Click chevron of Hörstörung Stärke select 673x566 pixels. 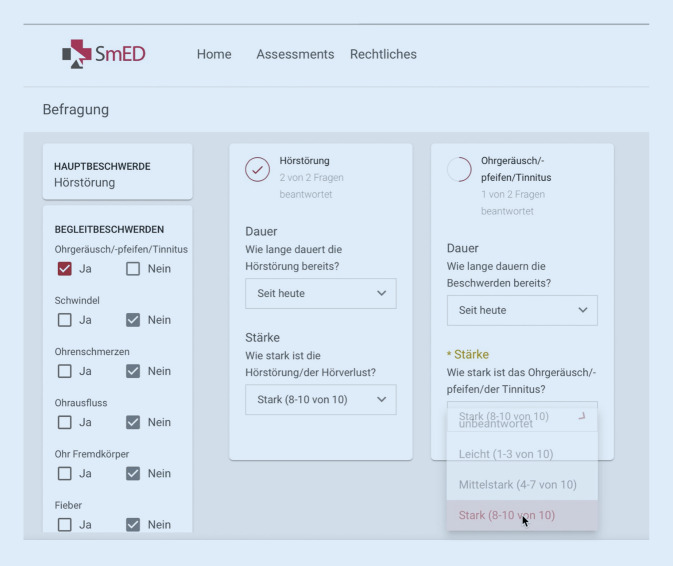coord(382,400)
